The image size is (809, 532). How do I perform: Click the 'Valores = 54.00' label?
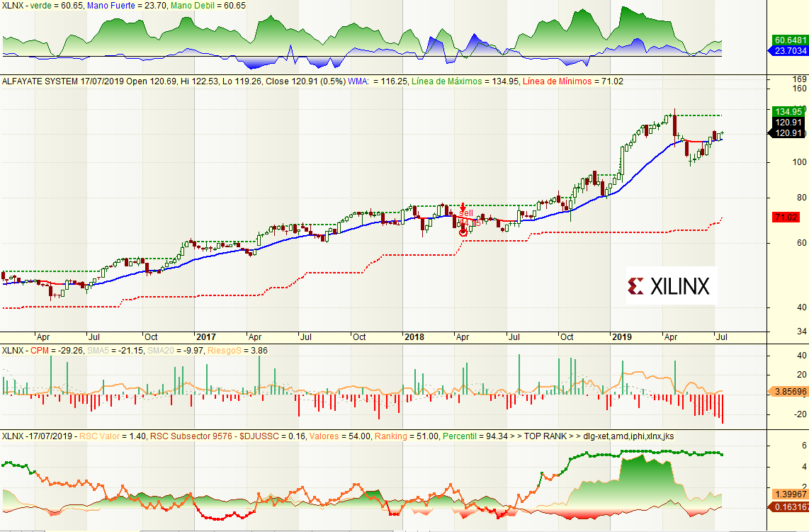point(339,436)
